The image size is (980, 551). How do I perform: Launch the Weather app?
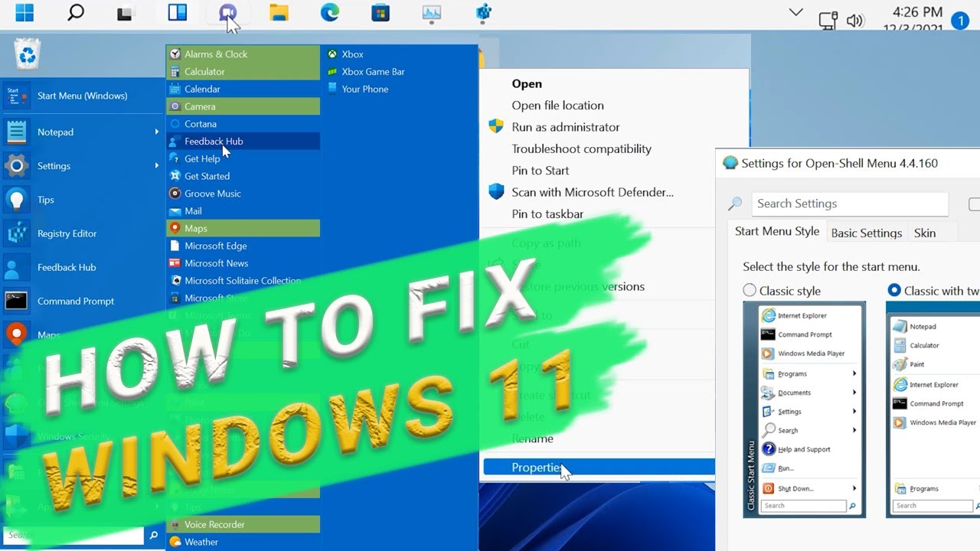point(243,542)
